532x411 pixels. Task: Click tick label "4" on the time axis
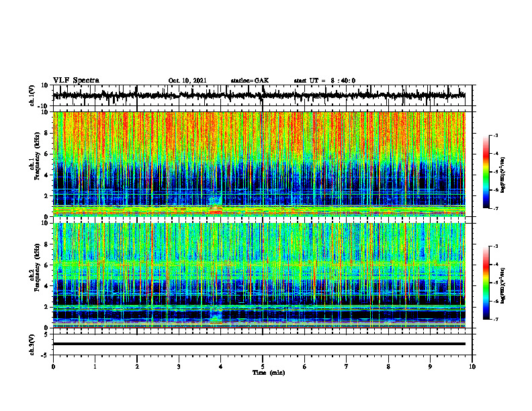221,367
